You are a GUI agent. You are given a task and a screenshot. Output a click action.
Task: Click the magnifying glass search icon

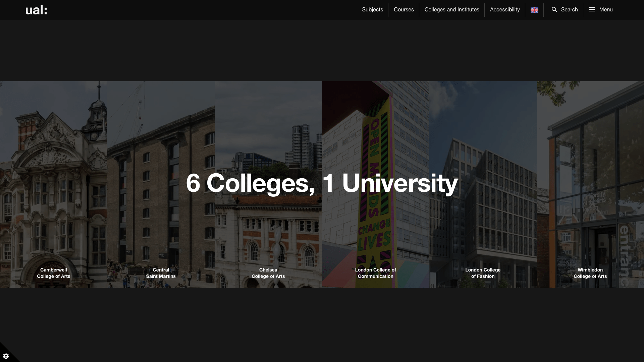point(554,10)
